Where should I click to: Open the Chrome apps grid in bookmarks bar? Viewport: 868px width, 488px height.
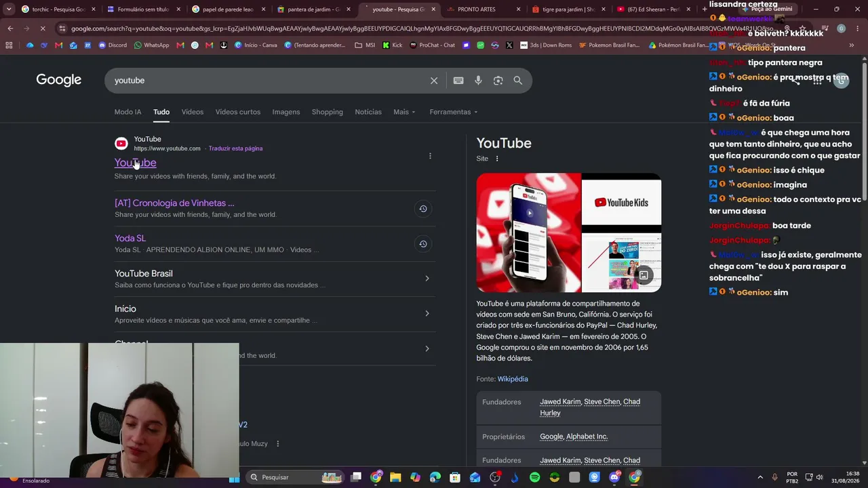pos(9,45)
